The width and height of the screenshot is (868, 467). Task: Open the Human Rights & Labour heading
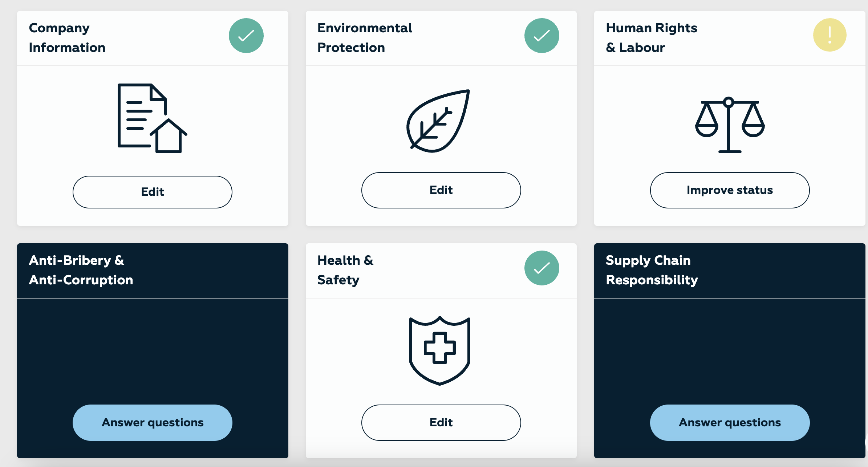click(x=651, y=38)
